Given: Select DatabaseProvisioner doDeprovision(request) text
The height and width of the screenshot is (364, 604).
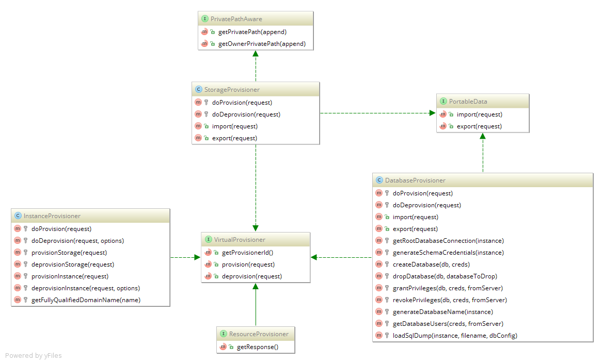Looking at the screenshot, I should [x=427, y=206].
